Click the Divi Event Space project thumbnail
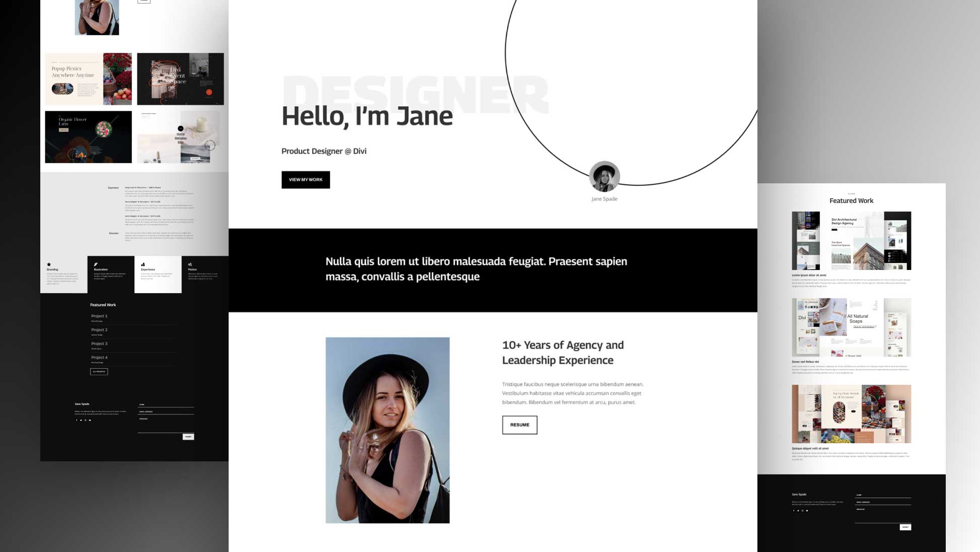The image size is (980, 552). 182,78
